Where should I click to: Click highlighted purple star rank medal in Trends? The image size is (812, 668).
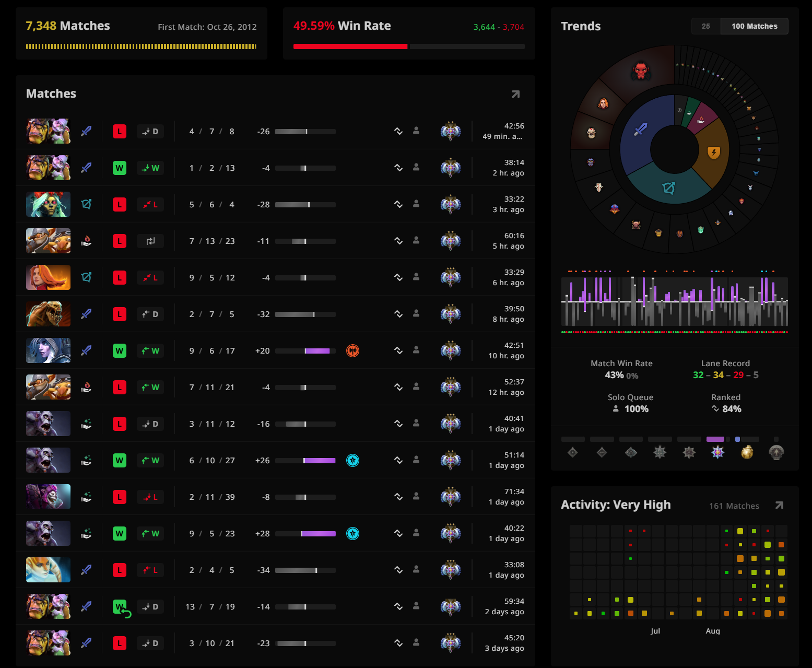pos(718,452)
